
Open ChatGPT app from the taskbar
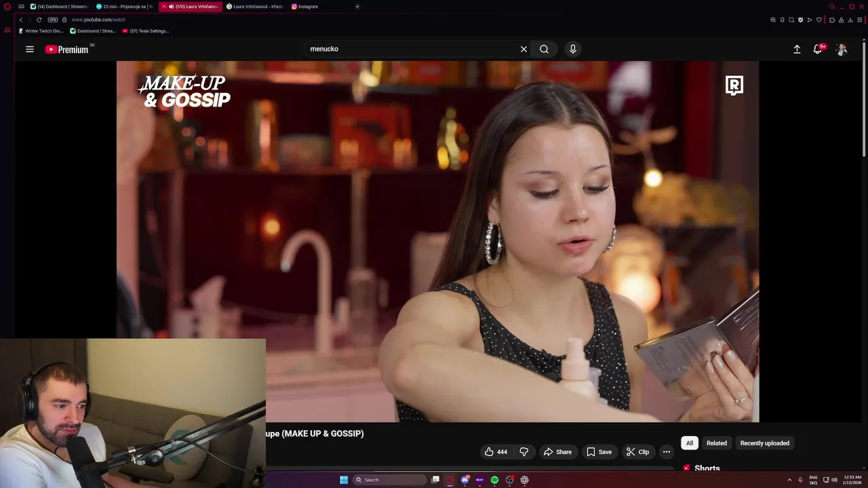click(x=524, y=480)
